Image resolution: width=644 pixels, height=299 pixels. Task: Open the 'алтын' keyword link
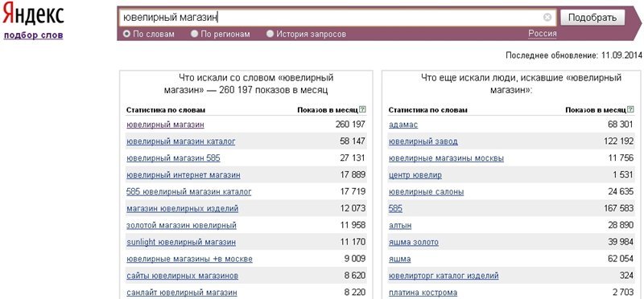click(400, 225)
